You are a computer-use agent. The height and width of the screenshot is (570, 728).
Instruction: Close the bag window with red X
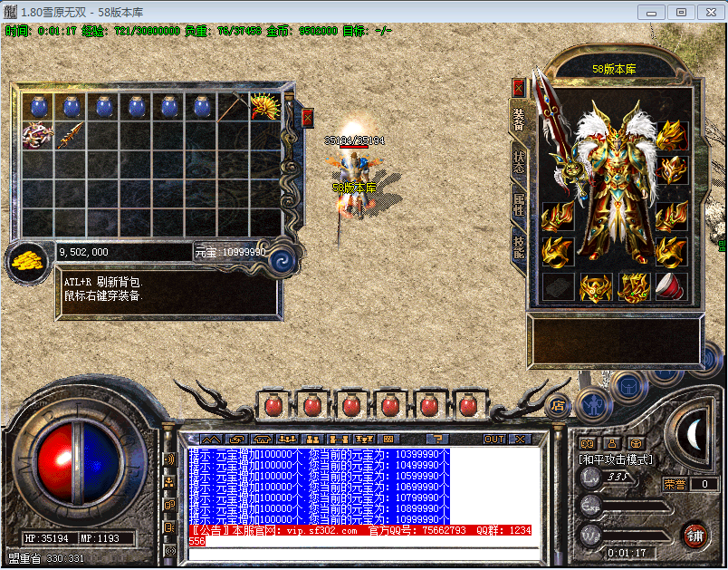click(307, 118)
